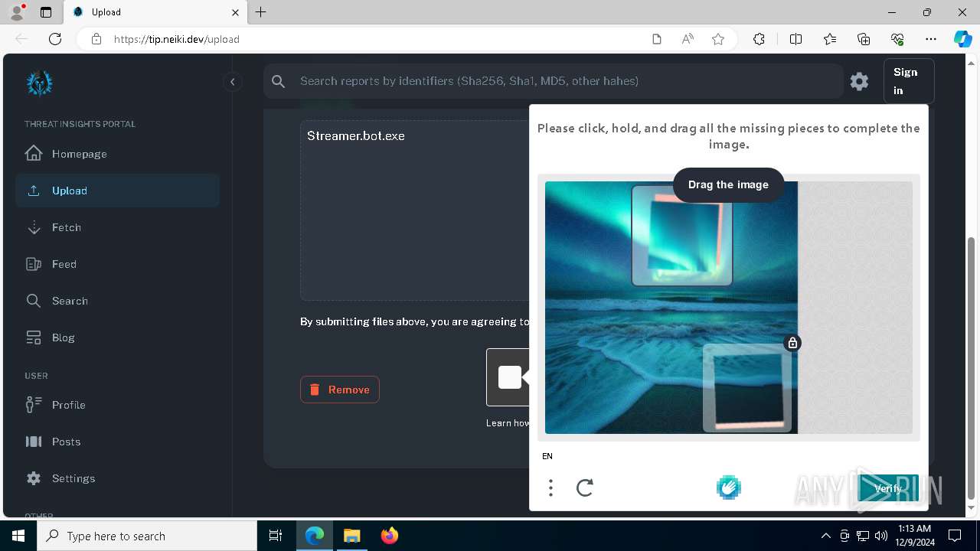980x551 pixels.
Task: Open Edge settings and more menu
Action: pyautogui.click(x=931, y=39)
